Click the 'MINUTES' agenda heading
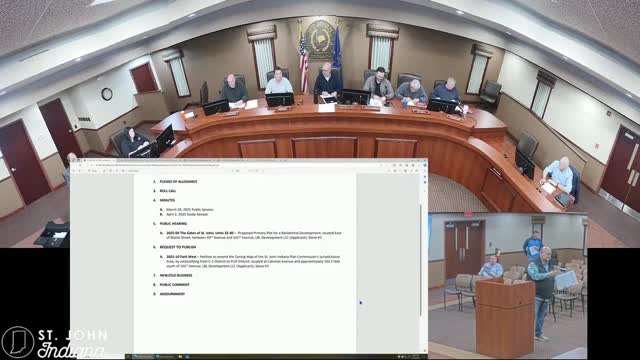640x360 pixels. (x=167, y=200)
